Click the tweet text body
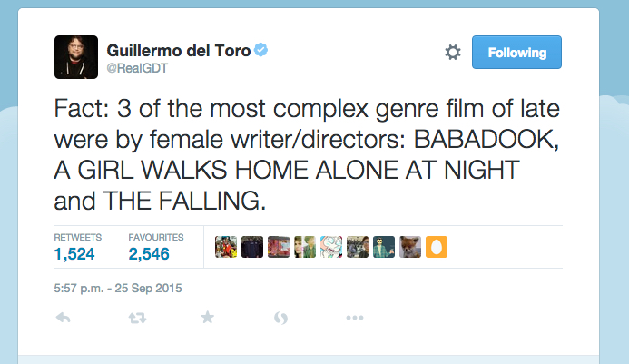Viewport: 629px width, 364px height. coord(307,154)
